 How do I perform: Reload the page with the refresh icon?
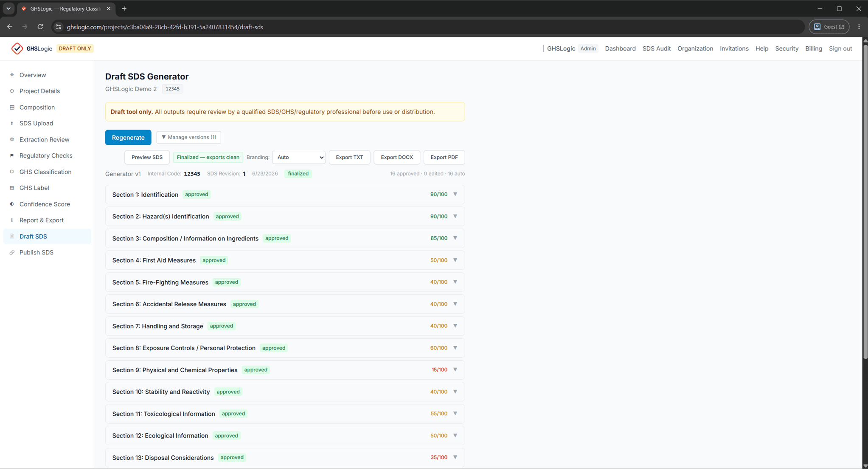40,27
